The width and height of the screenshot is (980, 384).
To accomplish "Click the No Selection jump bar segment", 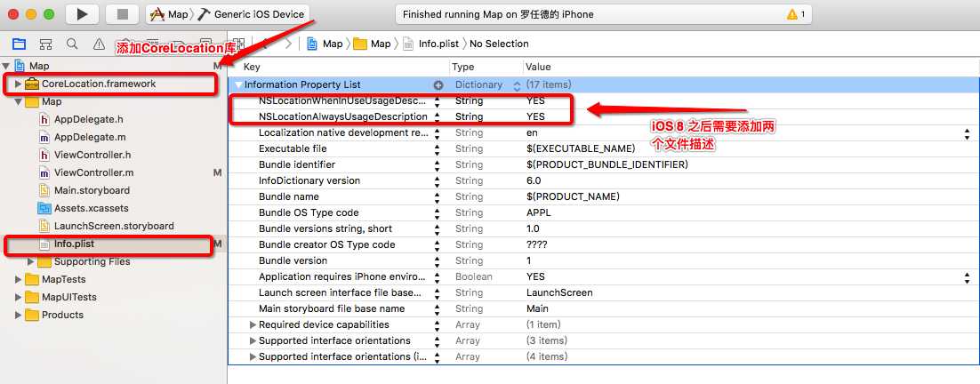I will 500,44.
